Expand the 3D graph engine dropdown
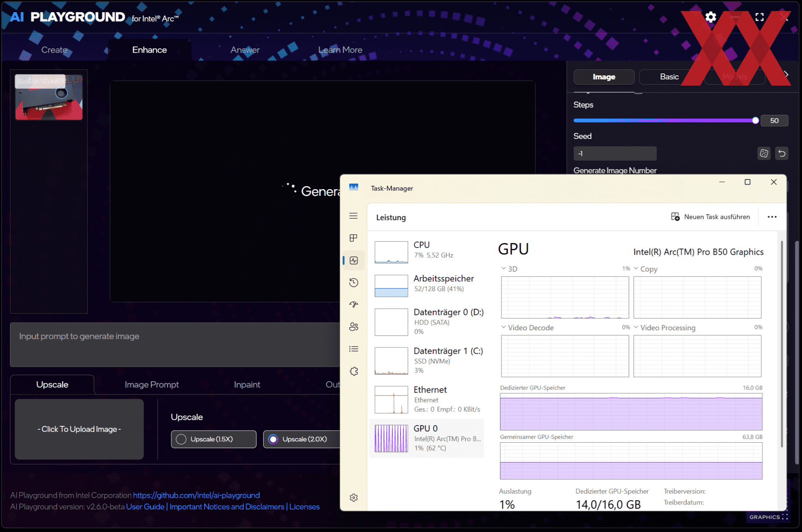 point(503,269)
